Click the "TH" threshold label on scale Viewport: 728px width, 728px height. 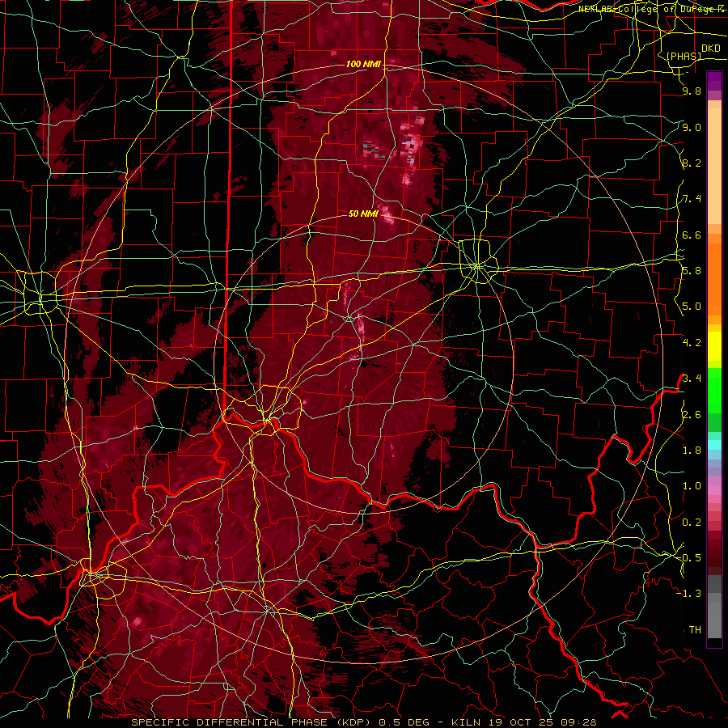point(695,630)
